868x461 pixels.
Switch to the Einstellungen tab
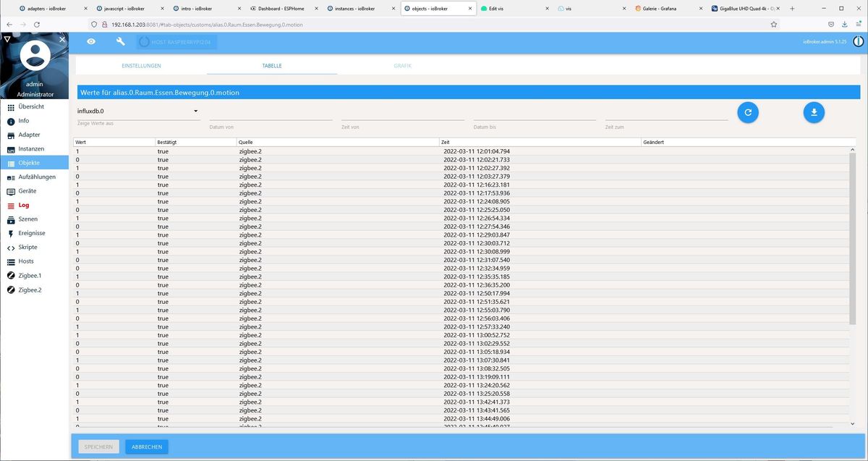141,66
